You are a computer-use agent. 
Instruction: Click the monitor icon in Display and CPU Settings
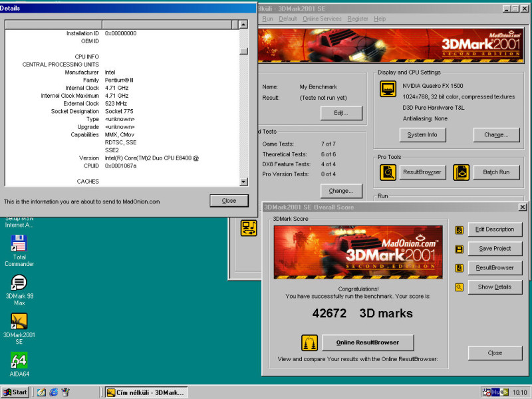[x=388, y=89]
